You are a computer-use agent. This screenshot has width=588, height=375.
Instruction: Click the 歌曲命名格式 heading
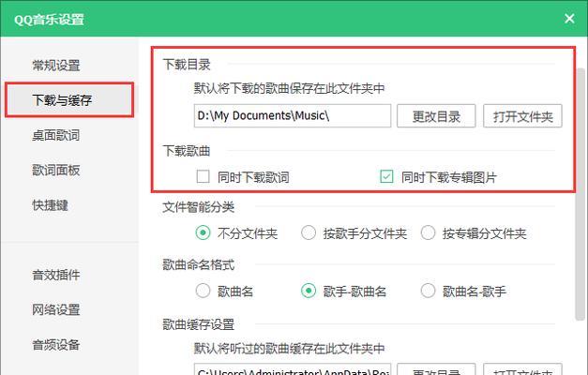(199, 264)
